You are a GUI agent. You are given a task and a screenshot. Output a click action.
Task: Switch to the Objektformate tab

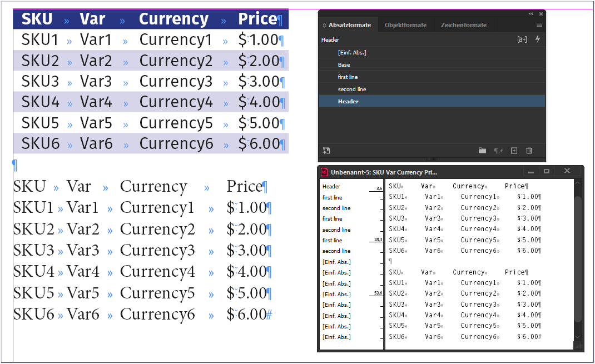[405, 25]
